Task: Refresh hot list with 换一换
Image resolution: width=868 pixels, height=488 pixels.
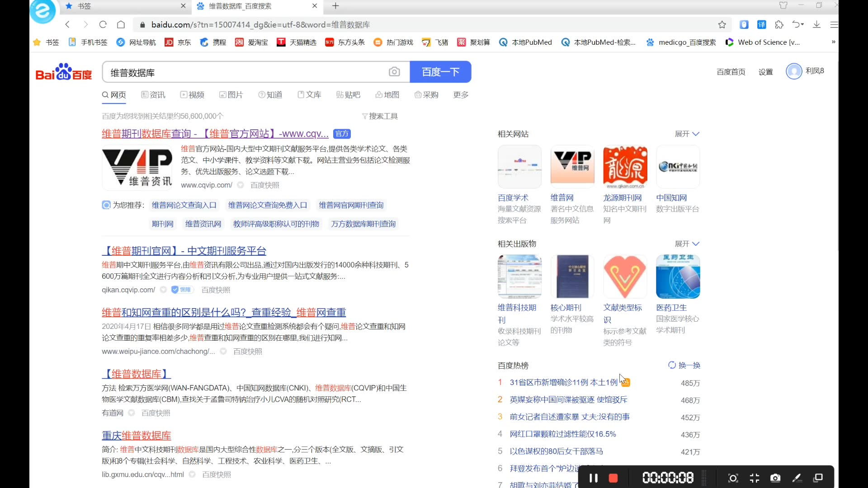Action: point(684,366)
